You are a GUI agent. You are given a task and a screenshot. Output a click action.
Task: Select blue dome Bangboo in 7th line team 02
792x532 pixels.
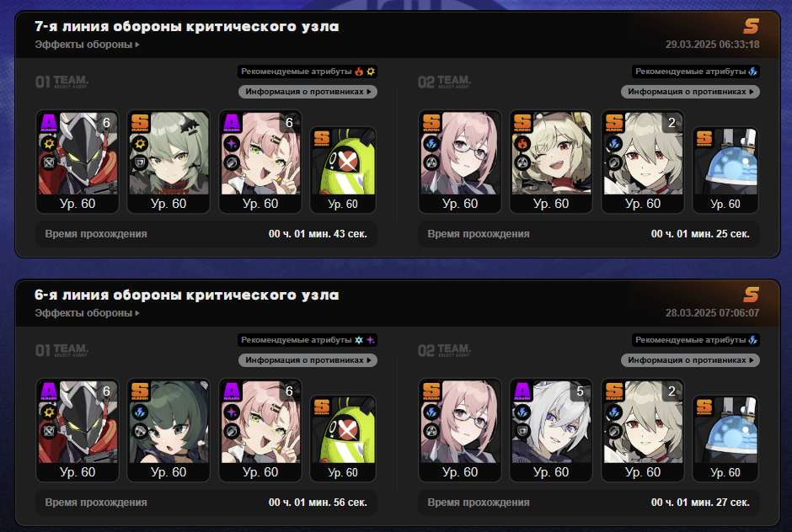[x=725, y=170]
